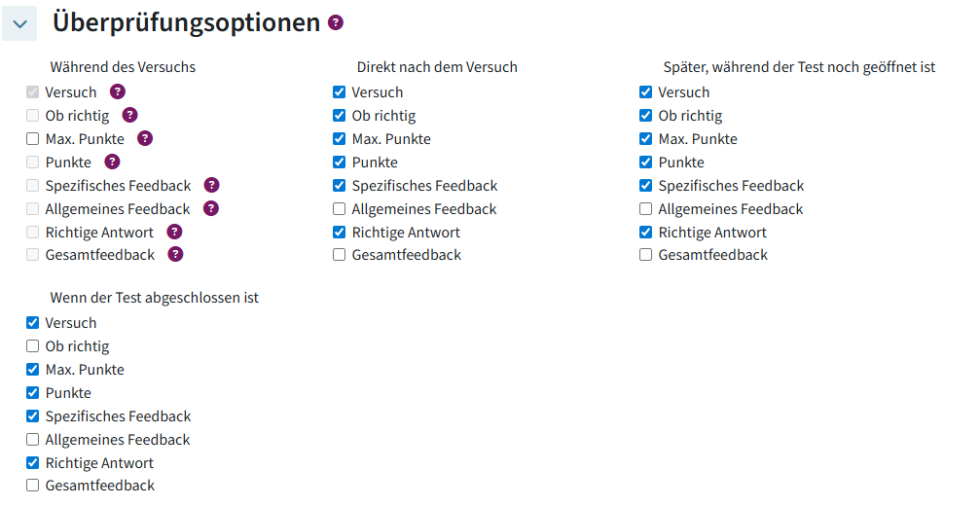Enable Ob richtig when test is closed
980x506 pixels.
(x=32, y=346)
